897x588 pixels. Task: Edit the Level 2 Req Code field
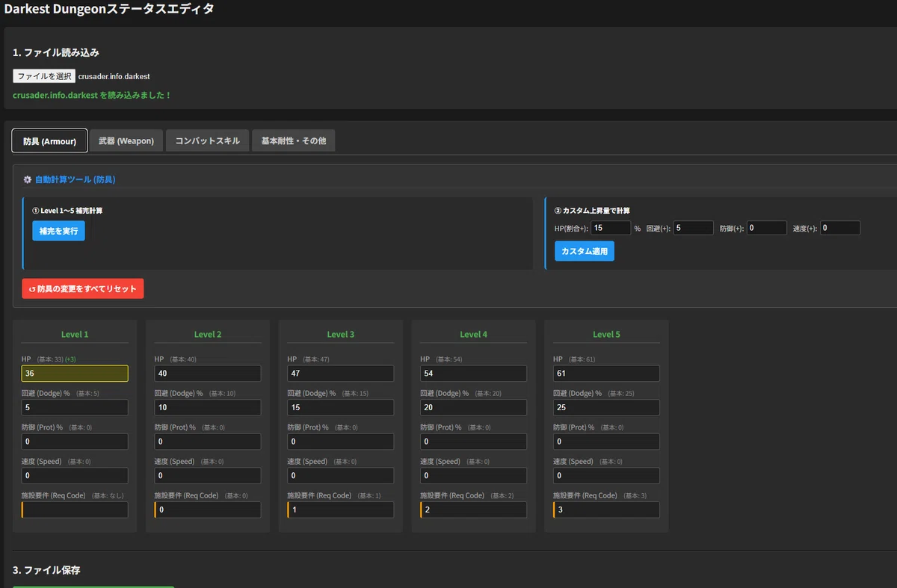click(208, 510)
